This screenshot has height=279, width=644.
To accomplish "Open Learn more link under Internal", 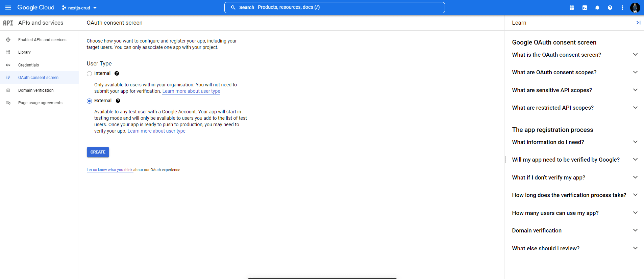I will click(191, 91).
